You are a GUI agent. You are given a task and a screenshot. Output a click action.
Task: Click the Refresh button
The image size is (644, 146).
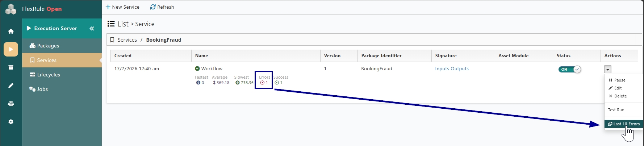162,7
